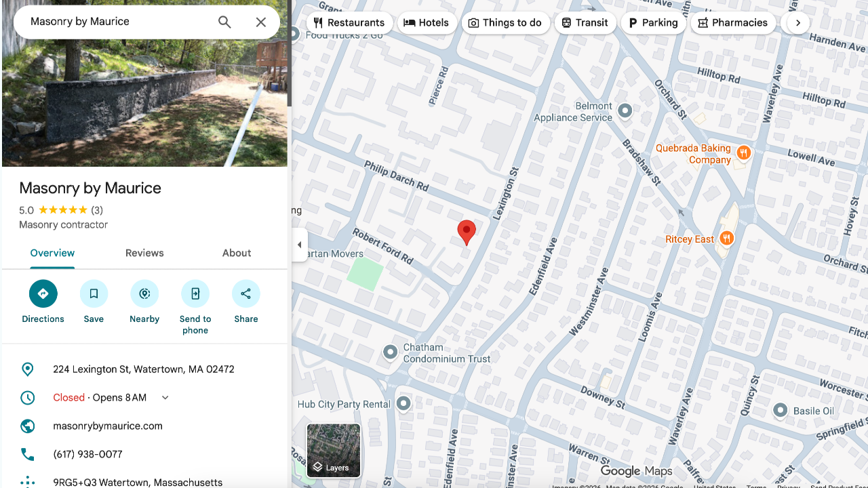Select the Parking chip
Screen dimensions: 868x488
tap(654, 23)
